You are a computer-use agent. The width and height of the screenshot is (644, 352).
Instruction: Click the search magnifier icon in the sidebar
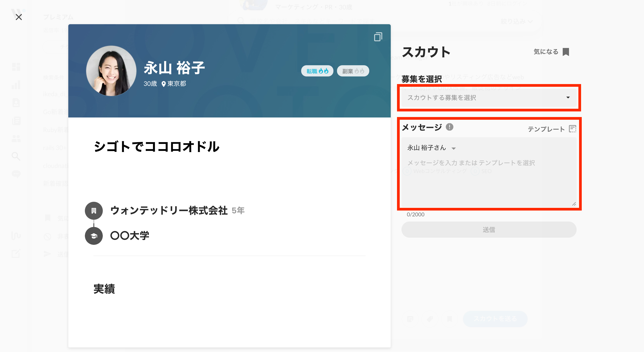[16, 156]
